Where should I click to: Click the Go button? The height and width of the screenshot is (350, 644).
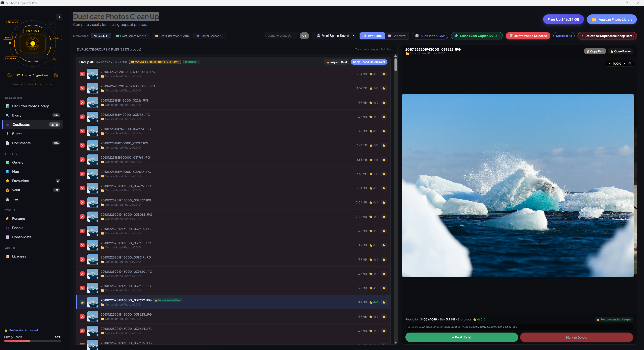(x=304, y=36)
